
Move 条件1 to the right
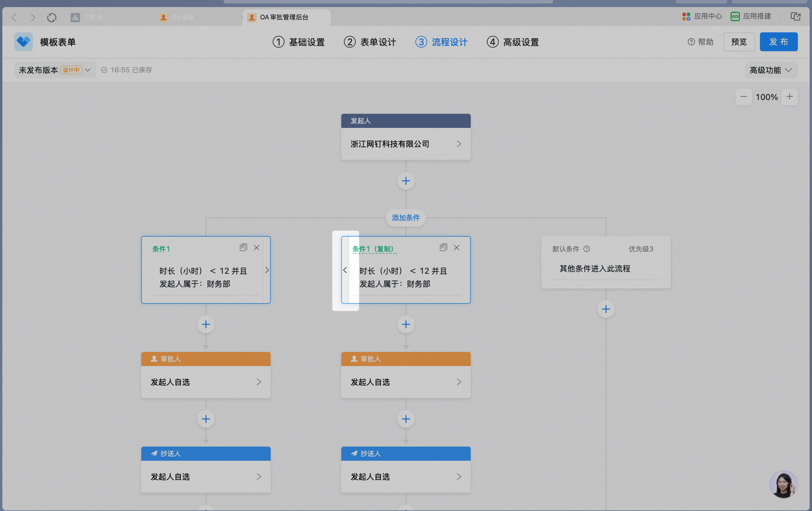(267, 270)
